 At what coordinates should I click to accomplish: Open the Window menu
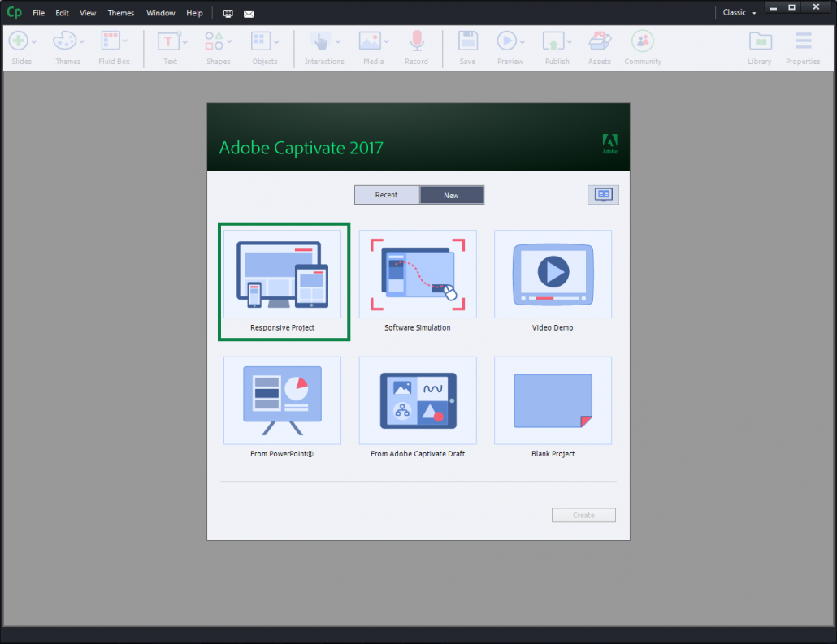pyautogui.click(x=160, y=13)
